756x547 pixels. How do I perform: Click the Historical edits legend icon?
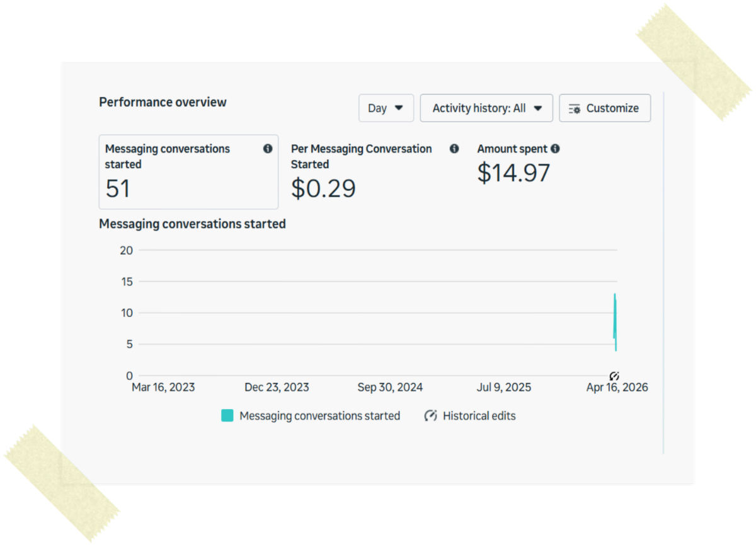point(431,415)
